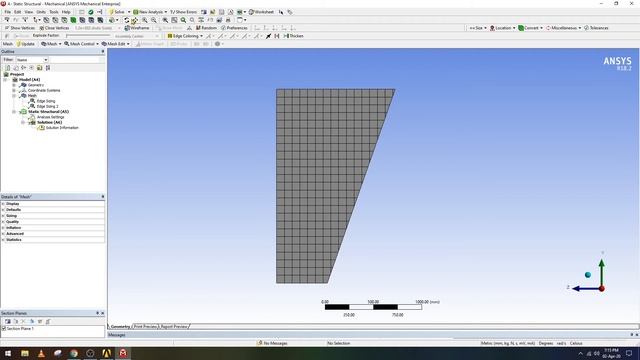Click the Show Errors button
Image resolution: width=640 pixels, height=360 pixels.
pyautogui.click(x=183, y=12)
